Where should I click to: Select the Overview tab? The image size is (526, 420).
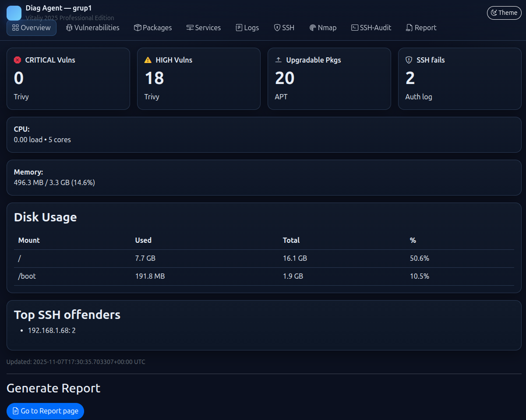click(32, 28)
